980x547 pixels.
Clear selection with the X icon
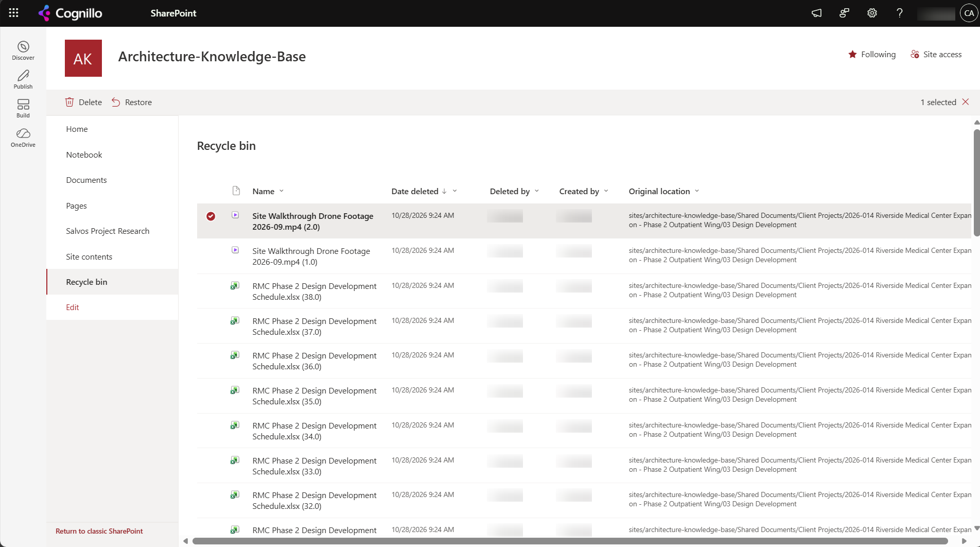click(x=966, y=102)
